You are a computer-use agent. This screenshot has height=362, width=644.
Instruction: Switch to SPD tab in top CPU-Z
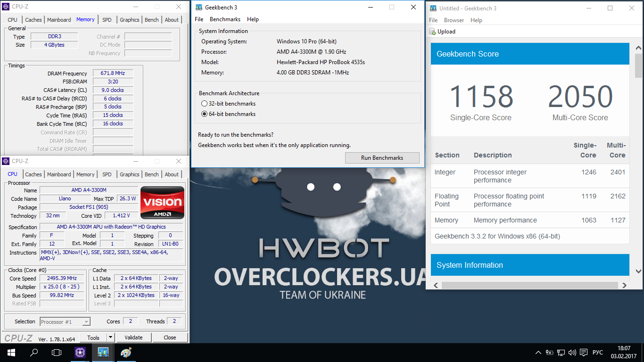tap(107, 20)
